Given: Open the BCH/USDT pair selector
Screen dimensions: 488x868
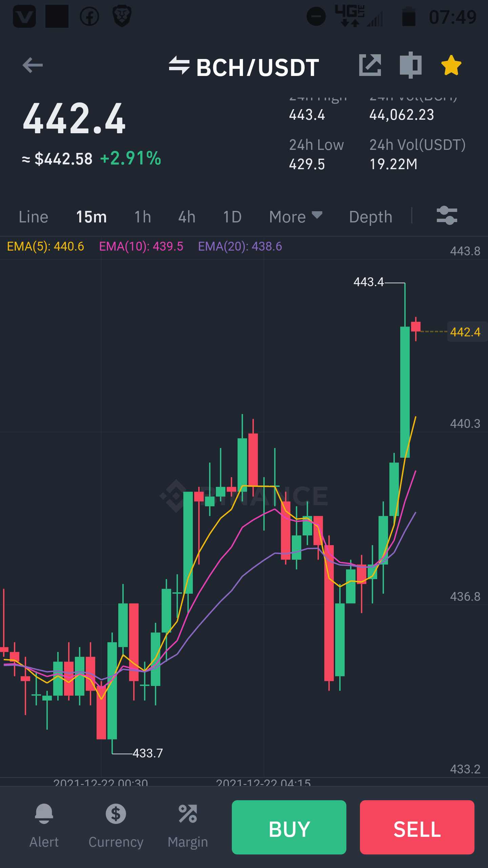Looking at the screenshot, I should pyautogui.click(x=258, y=67).
